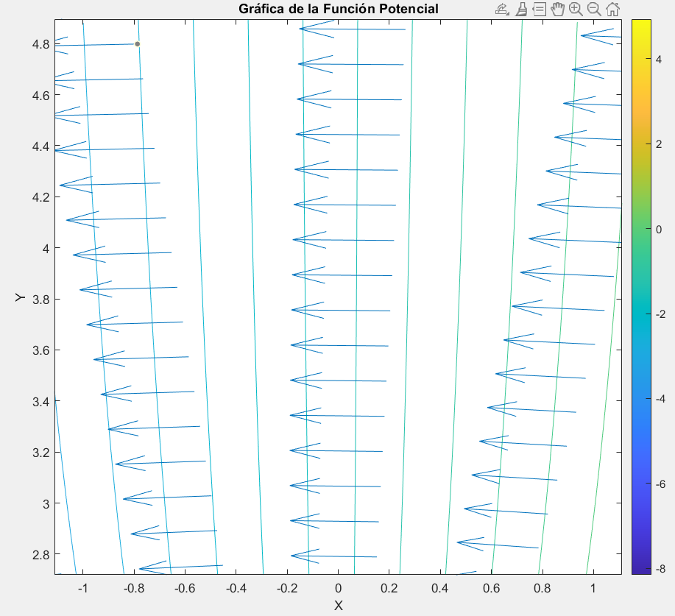Select the Pan hand tool
The height and width of the screenshot is (616, 675).
tap(557, 9)
